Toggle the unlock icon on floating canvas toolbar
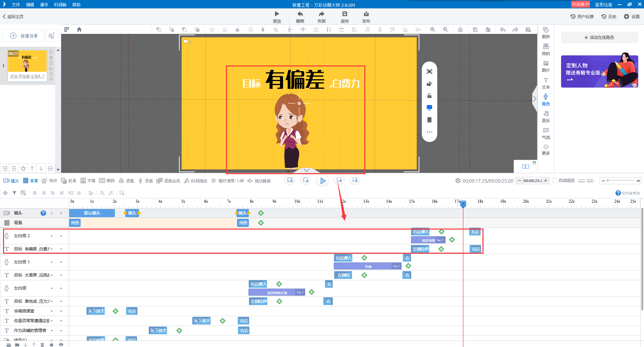This screenshot has width=644, height=347. click(x=429, y=96)
